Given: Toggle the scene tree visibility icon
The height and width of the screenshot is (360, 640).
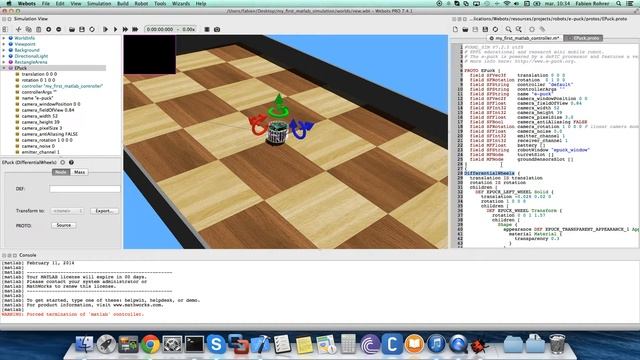Looking at the screenshot, I should tap(5, 29).
